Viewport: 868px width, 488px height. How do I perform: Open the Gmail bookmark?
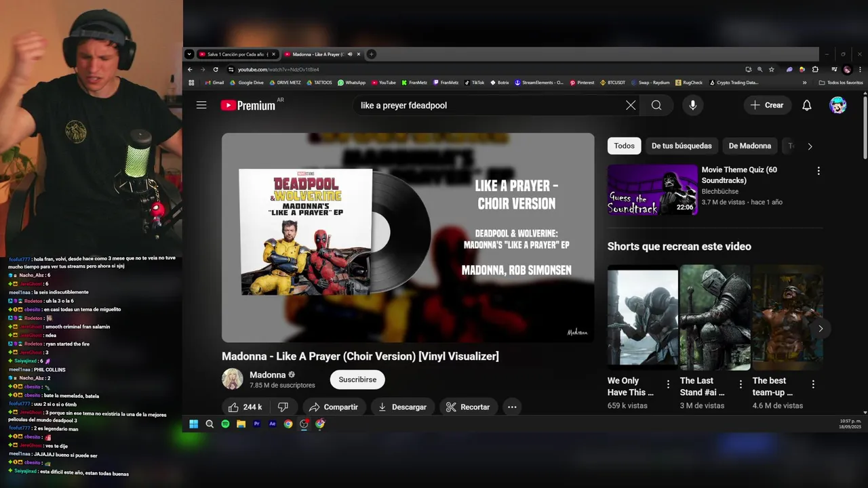coord(214,83)
